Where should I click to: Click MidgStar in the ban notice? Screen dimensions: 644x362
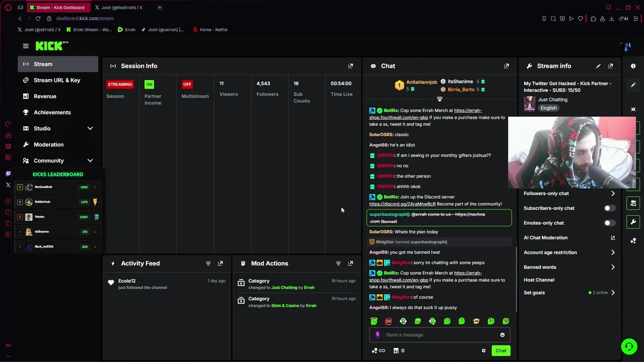[385, 242]
